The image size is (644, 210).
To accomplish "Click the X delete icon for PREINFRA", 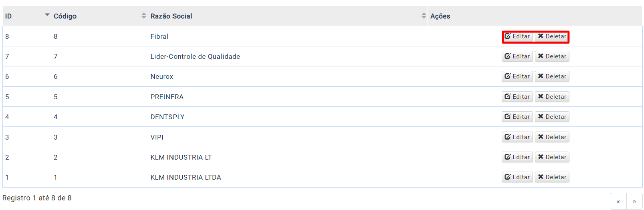I will pyautogui.click(x=541, y=97).
